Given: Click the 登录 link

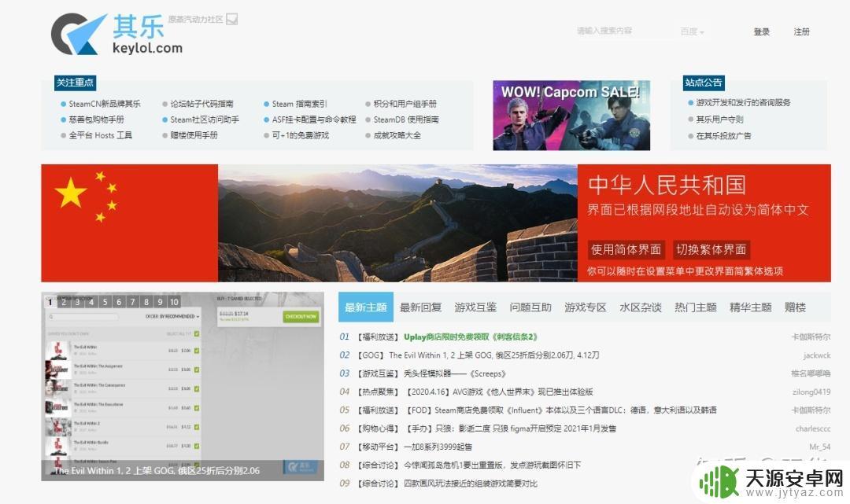Looking at the screenshot, I should pos(762,31).
